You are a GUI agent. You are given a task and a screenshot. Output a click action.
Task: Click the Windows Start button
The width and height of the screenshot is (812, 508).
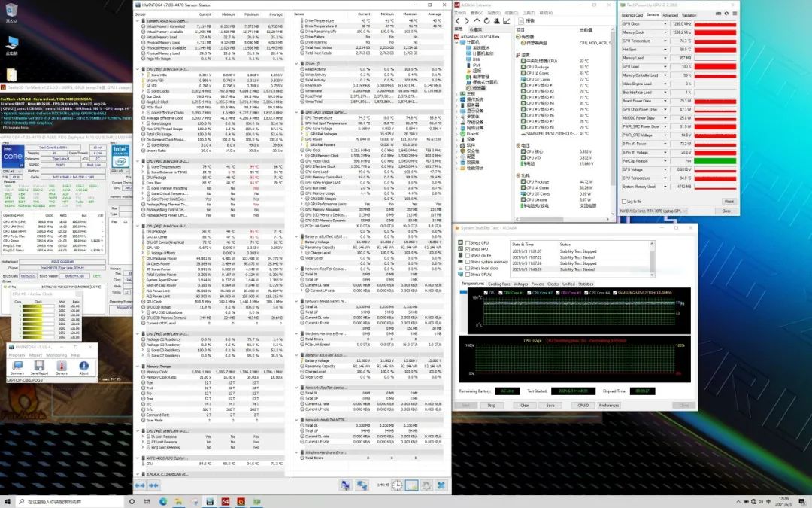tap(7, 500)
